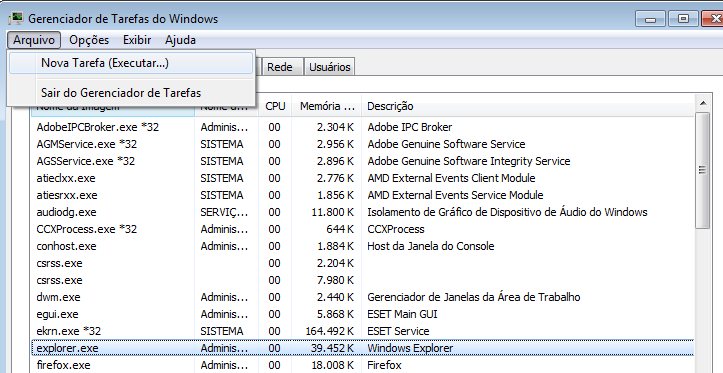This screenshot has height=373, width=723.
Task: Switch to the Usuários tab
Action: point(330,67)
